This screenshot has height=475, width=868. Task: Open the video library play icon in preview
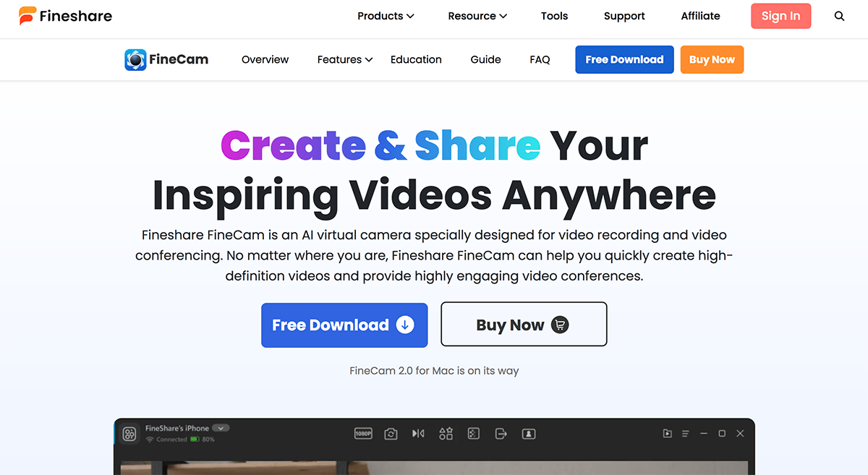(667, 434)
